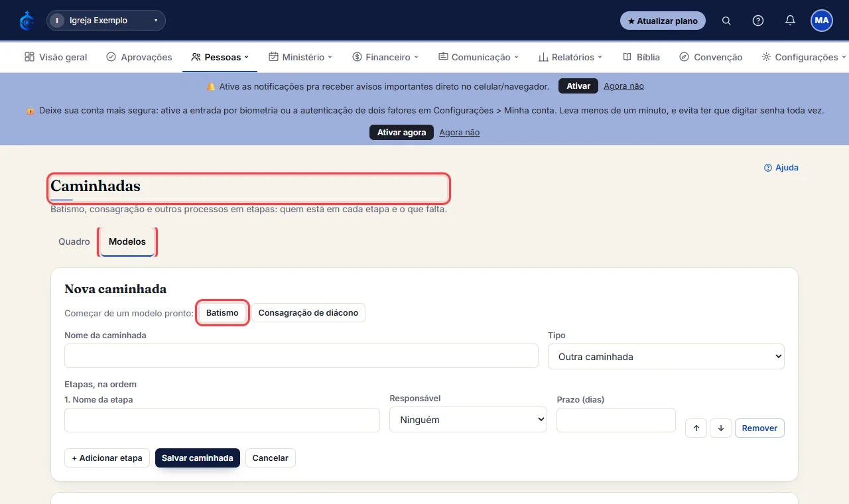Viewport: 849px width, 504px height.
Task: Focus the Nome da caminhada field
Action: click(x=301, y=356)
